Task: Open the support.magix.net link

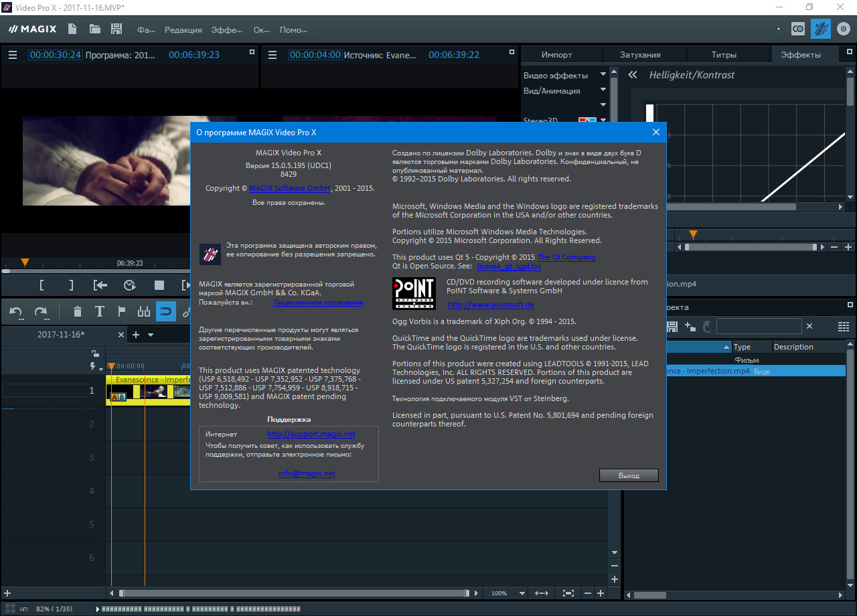Action: (311, 435)
